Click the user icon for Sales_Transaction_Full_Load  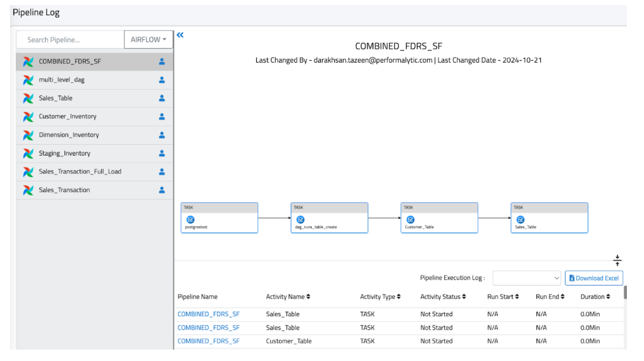point(162,172)
